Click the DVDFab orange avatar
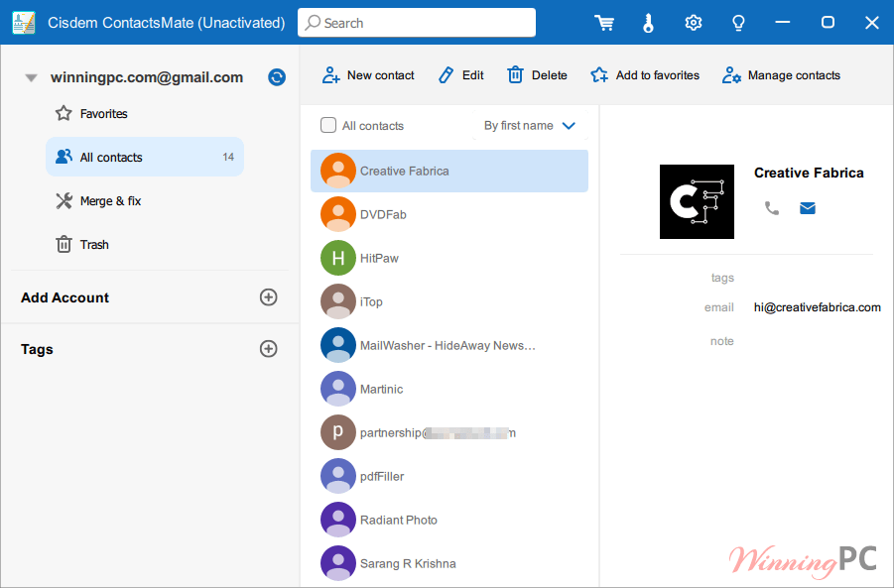 pyautogui.click(x=338, y=214)
